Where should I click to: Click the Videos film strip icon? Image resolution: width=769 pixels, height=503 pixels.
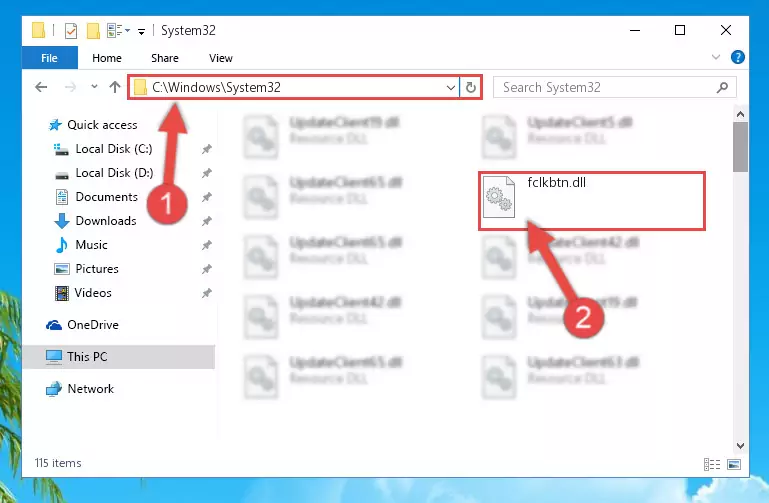point(61,293)
